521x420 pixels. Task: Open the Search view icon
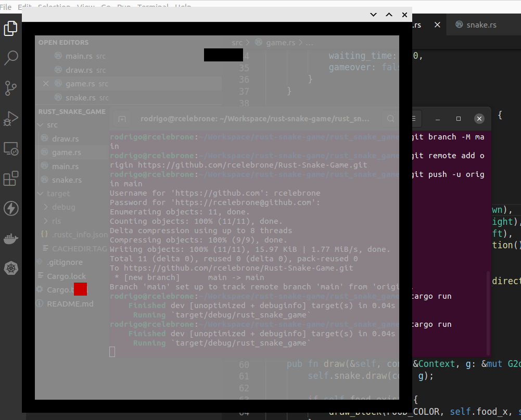coord(11,58)
